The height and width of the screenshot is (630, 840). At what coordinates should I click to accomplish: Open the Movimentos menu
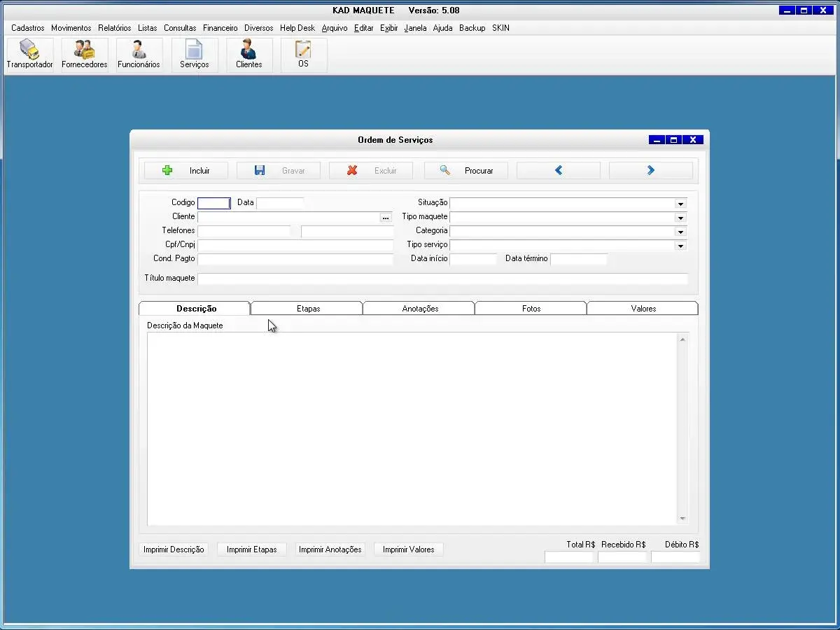point(71,28)
